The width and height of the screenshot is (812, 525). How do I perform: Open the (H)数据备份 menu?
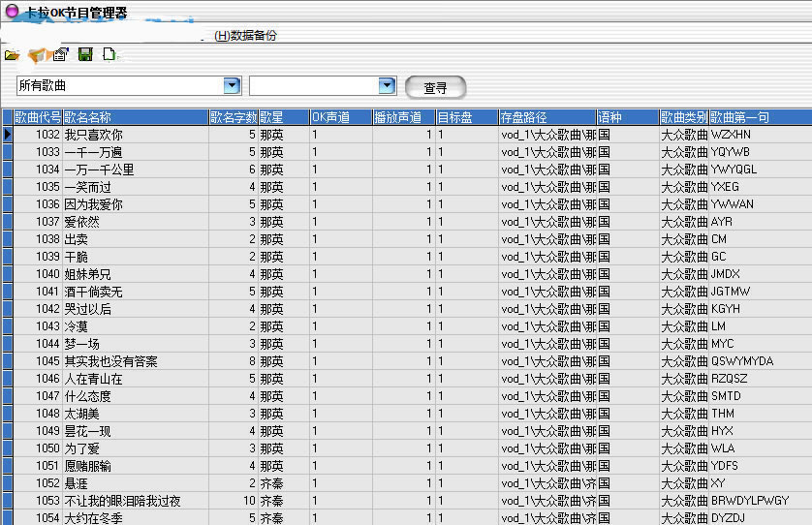click(x=245, y=35)
